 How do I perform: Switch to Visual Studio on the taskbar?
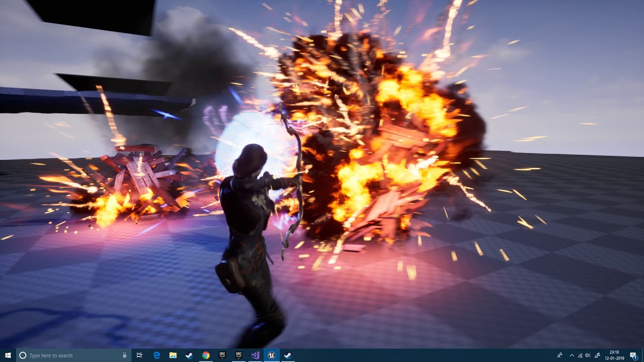click(255, 355)
